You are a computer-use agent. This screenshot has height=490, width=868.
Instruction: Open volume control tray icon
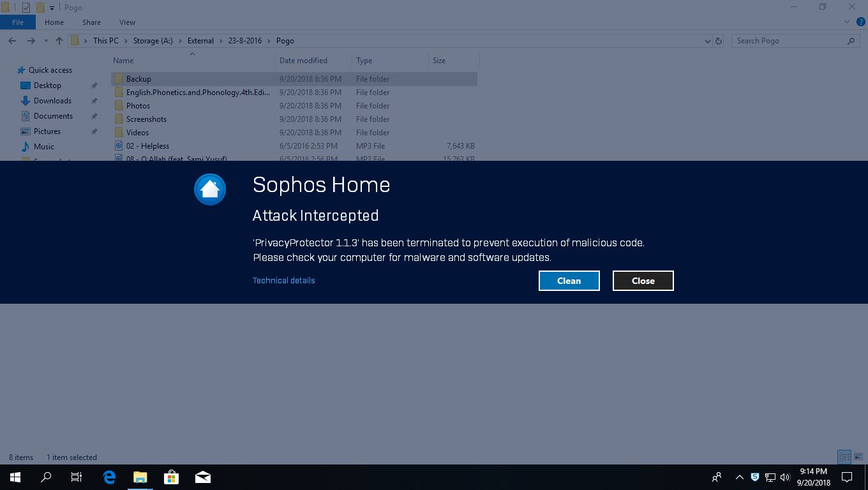785,477
